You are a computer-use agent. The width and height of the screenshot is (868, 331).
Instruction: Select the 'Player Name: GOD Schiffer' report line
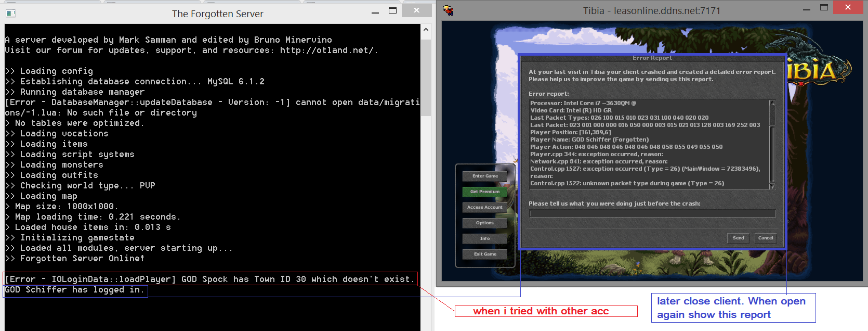coord(589,139)
